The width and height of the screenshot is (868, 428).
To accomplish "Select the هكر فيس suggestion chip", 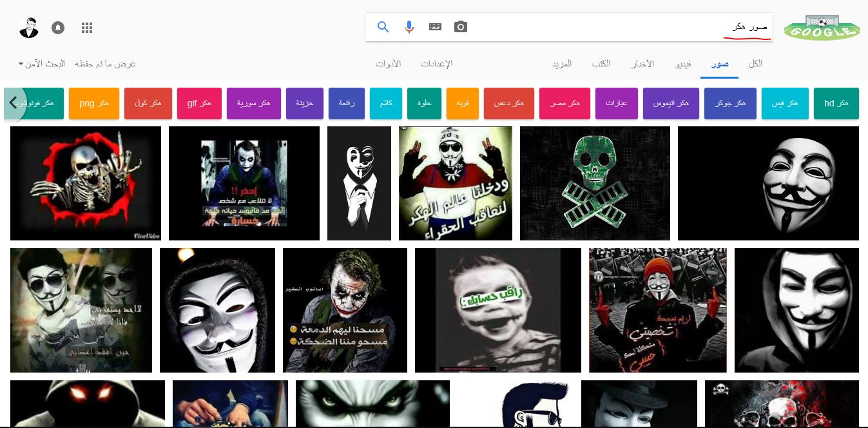I will pyautogui.click(x=784, y=104).
